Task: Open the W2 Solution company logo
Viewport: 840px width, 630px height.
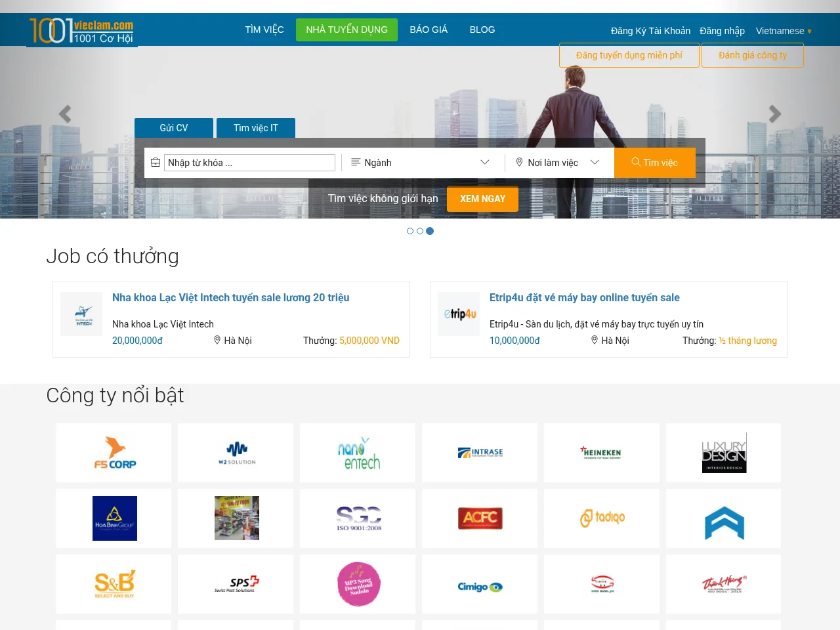Action: (x=236, y=453)
